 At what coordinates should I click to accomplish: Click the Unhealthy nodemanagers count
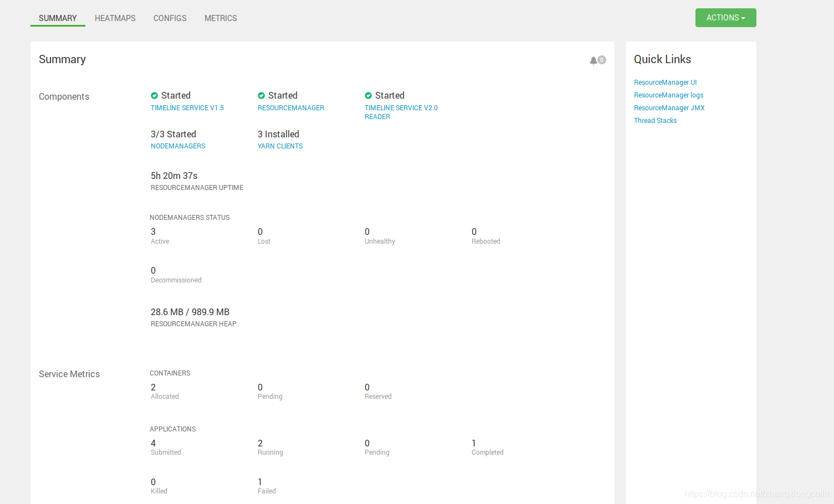367,232
